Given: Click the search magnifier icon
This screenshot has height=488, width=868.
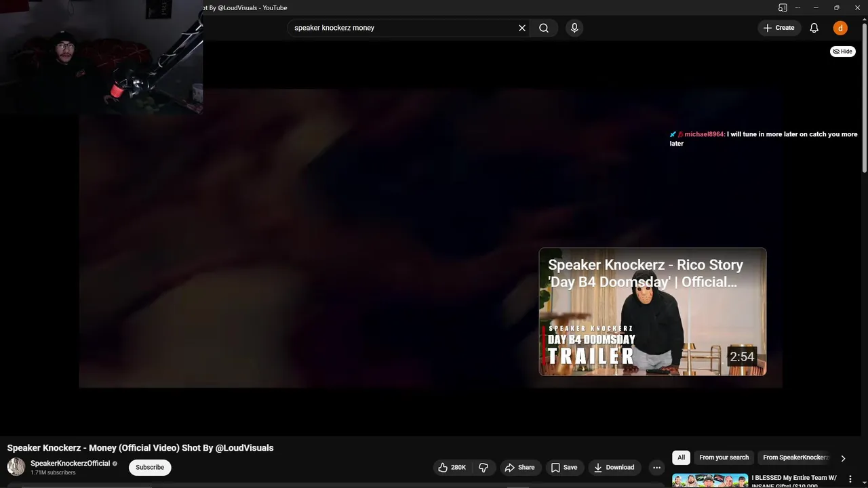Looking at the screenshot, I should pyautogui.click(x=544, y=28).
